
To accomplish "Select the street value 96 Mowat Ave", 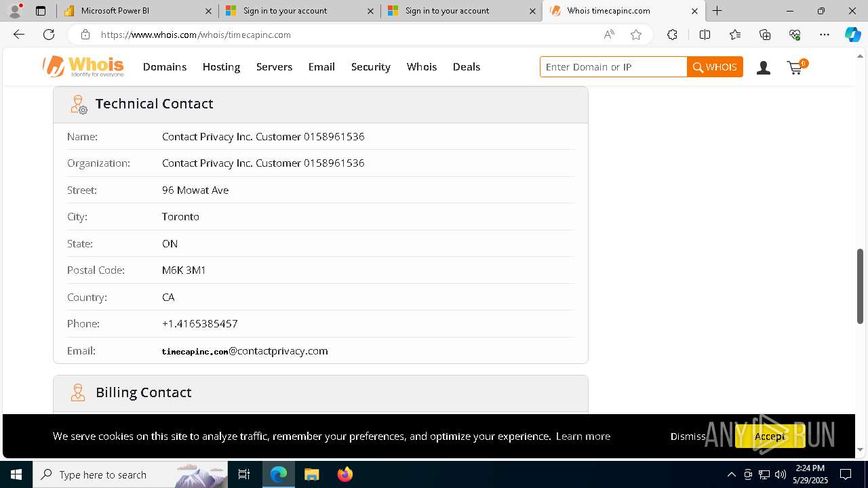I will 195,190.
